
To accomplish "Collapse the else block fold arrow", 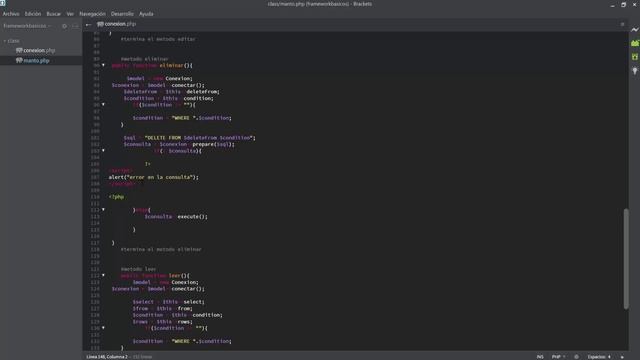I will tap(103, 209).
